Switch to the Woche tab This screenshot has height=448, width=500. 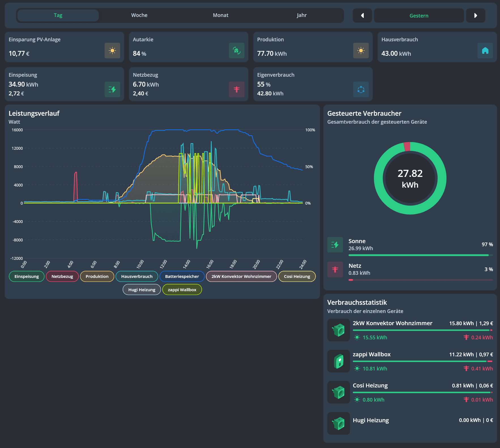(139, 15)
